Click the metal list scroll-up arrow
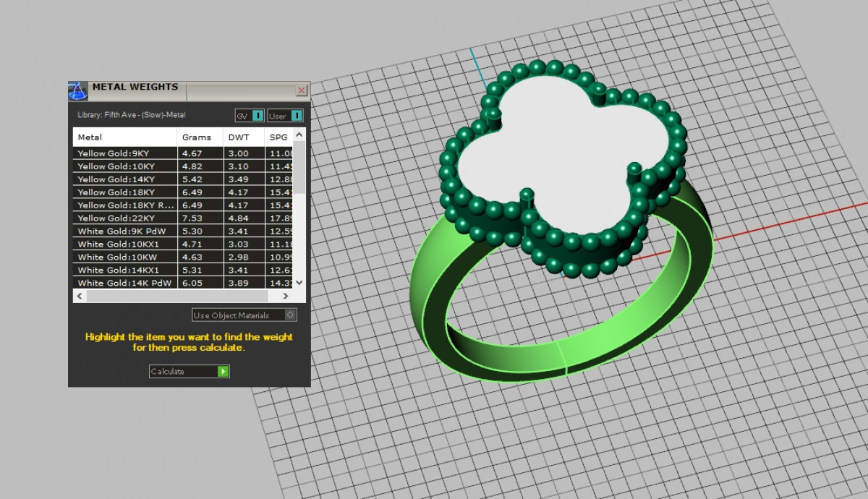This screenshot has height=499, width=868. [x=299, y=135]
